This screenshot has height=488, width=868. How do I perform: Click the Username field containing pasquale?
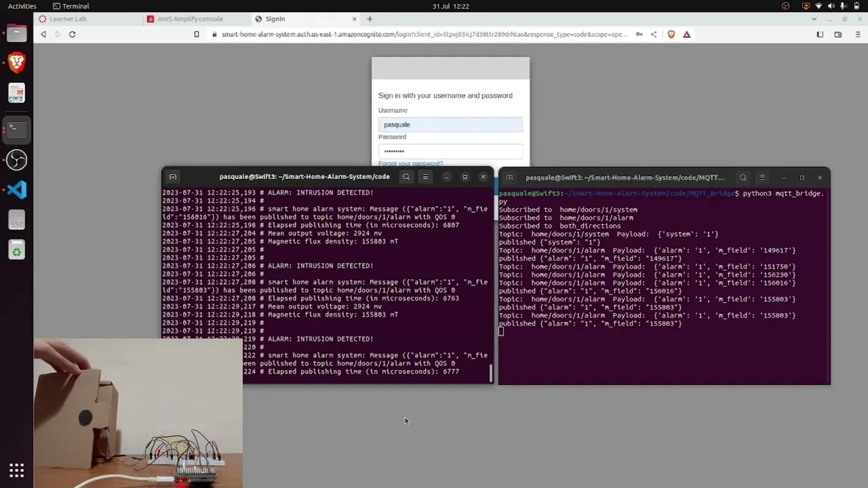(x=450, y=125)
